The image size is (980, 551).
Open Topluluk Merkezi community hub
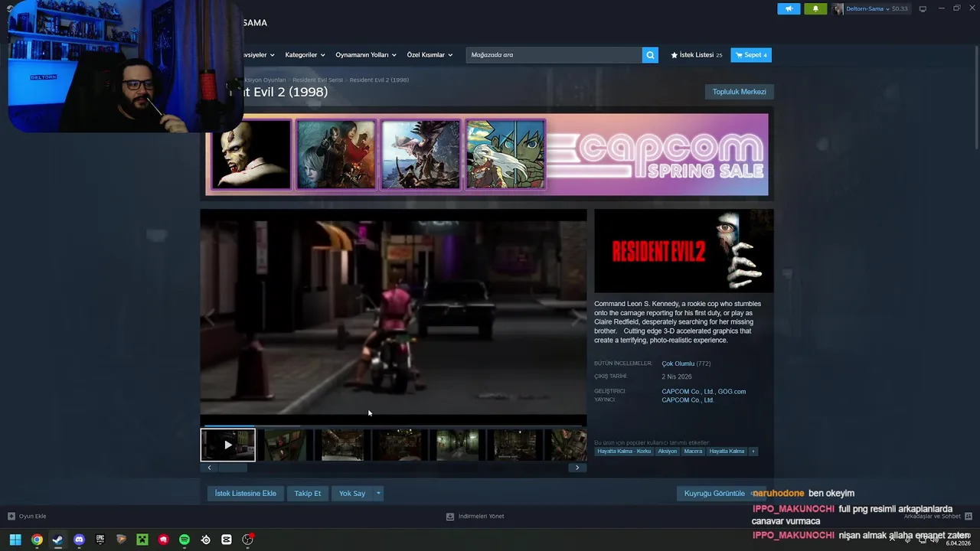tap(739, 92)
